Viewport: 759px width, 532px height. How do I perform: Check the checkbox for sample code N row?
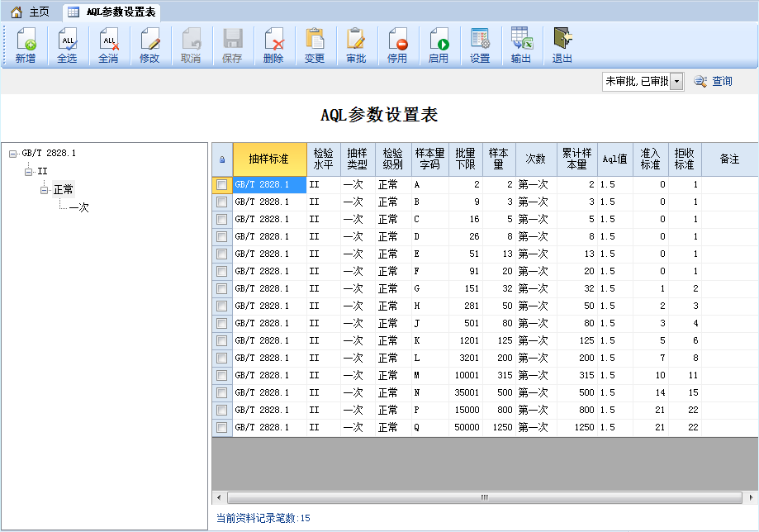[221, 392]
